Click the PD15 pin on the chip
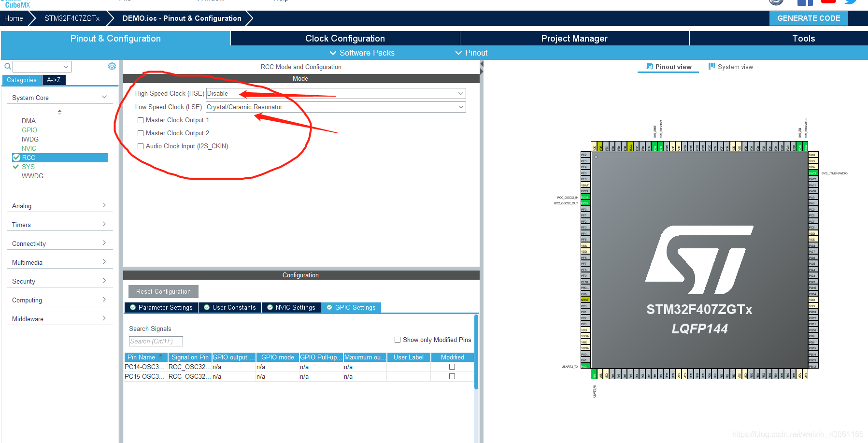 tap(813, 288)
